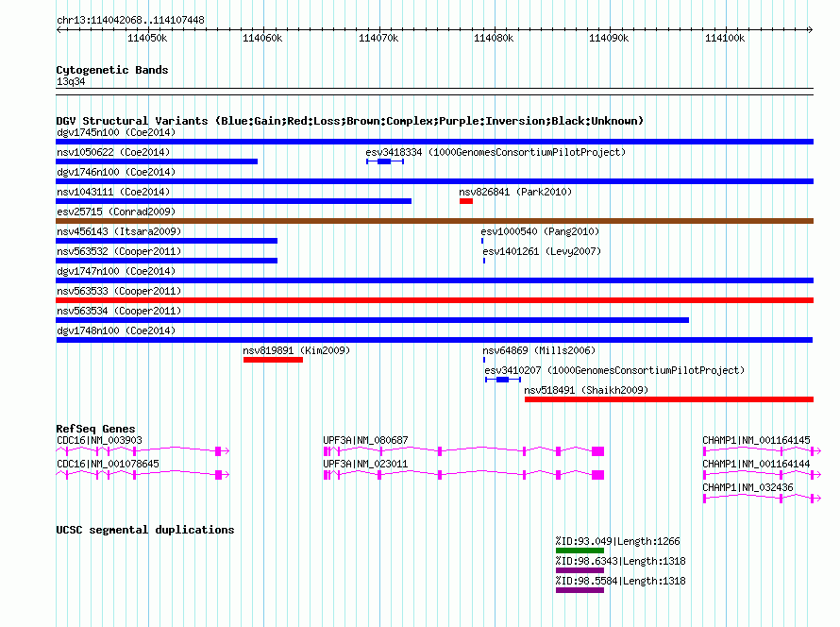The width and height of the screenshot is (840, 627).
Task: Select the purple %ID:98.6343 duplication bar
Action: [580, 570]
